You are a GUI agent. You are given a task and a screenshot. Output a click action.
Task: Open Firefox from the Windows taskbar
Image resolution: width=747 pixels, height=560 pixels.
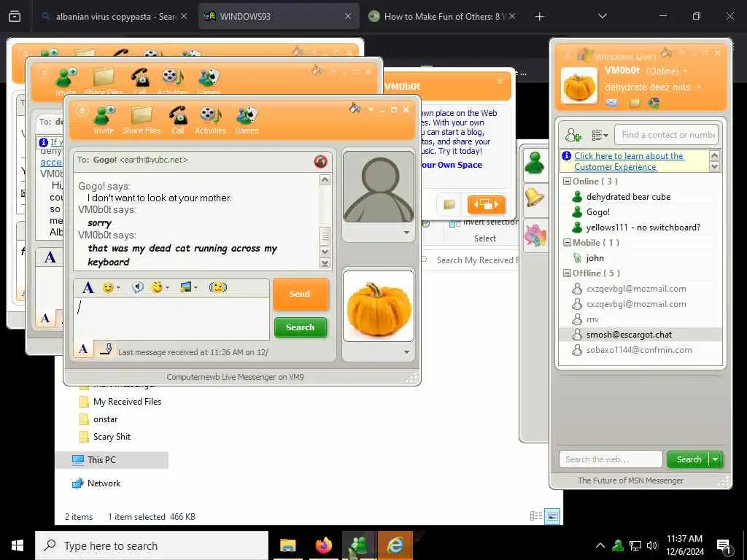coord(323,545)
